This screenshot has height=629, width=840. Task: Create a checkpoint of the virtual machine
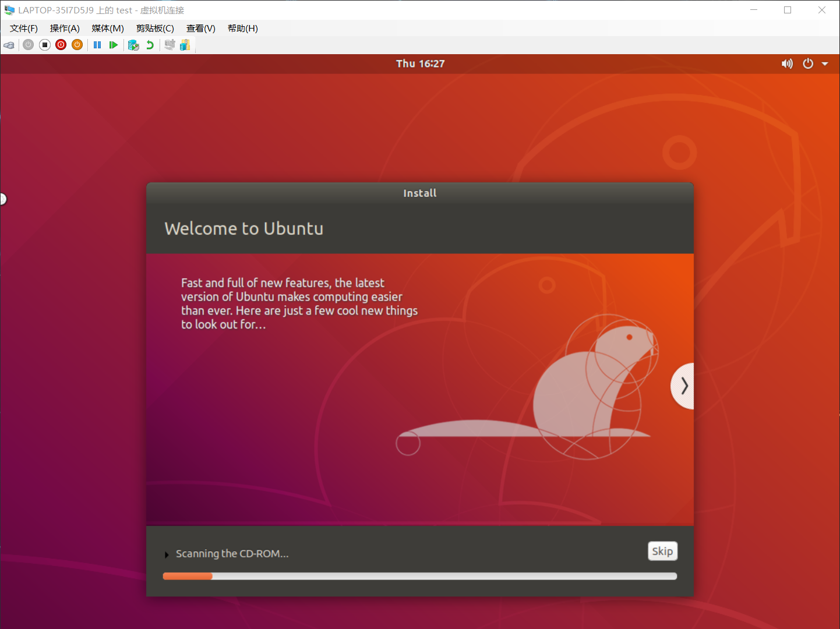click(133, 45)
